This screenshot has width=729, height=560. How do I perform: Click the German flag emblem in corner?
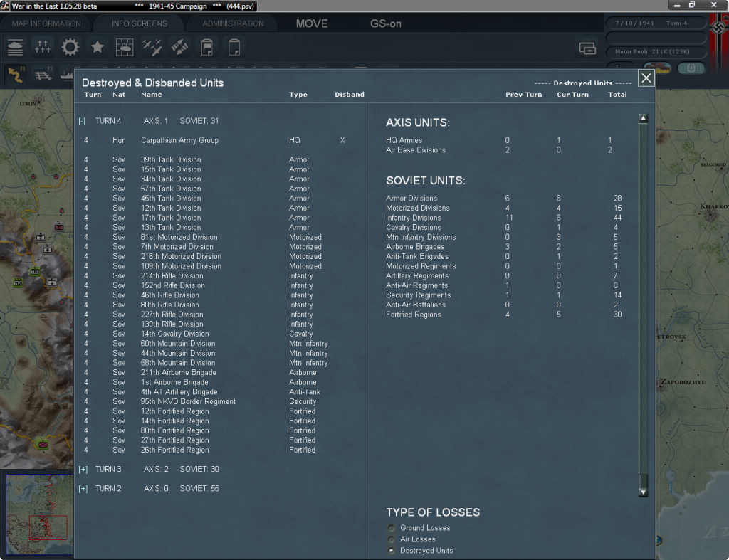719,28
